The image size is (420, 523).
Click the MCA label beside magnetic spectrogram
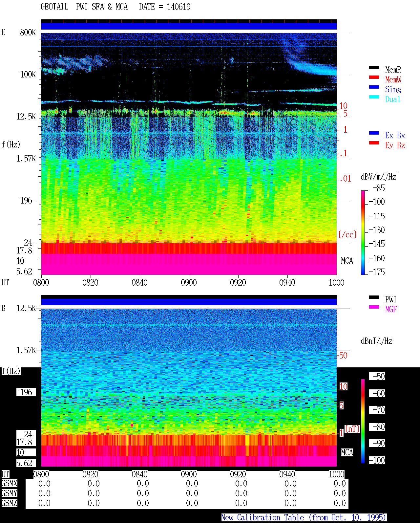347,452
